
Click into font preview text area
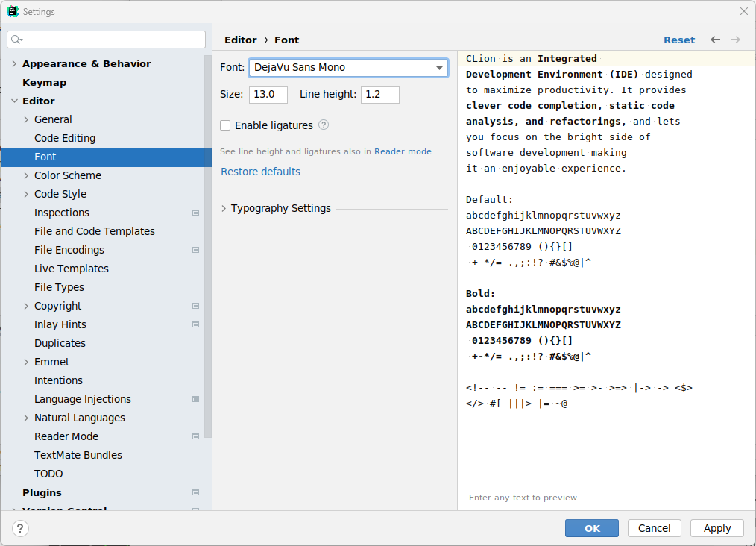click(606, 280)
